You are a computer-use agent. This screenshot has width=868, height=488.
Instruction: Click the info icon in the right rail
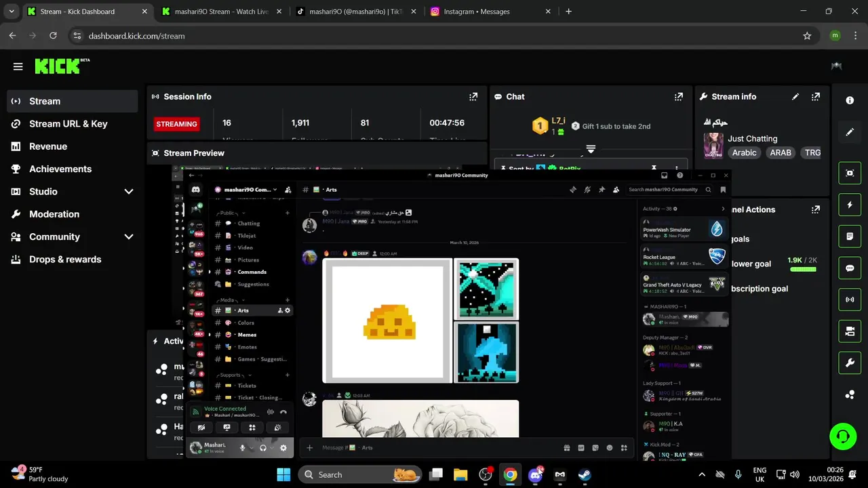pyautogui.click(x=850, y=100)
